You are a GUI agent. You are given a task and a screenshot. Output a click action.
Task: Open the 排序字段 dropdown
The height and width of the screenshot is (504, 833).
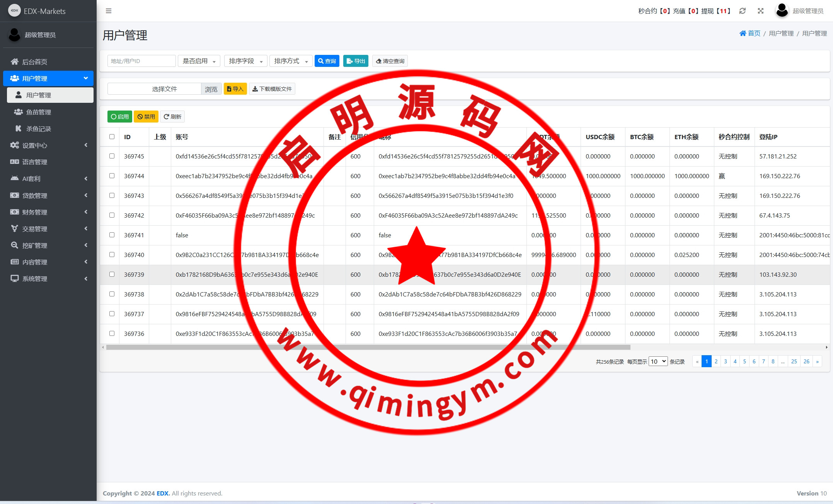[245, 61]
